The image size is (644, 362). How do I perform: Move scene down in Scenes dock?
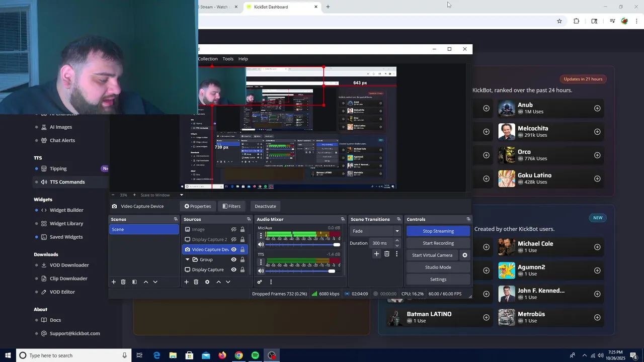coord(155,282)
